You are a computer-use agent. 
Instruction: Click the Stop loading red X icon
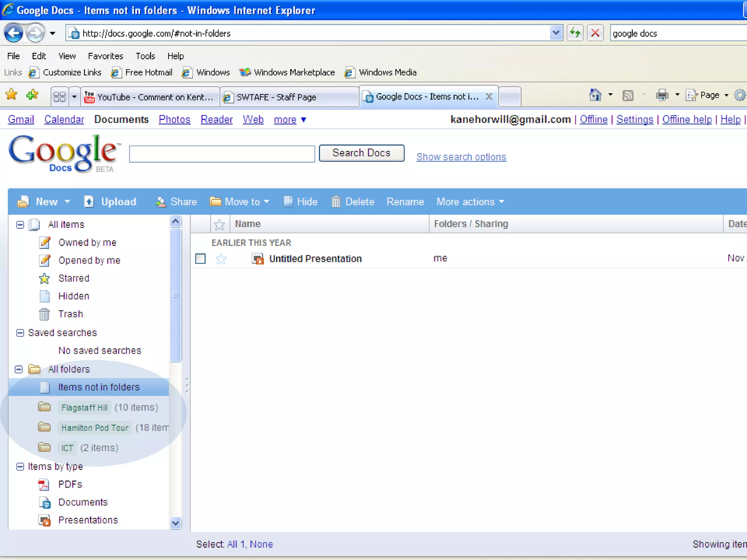(595, 33)
